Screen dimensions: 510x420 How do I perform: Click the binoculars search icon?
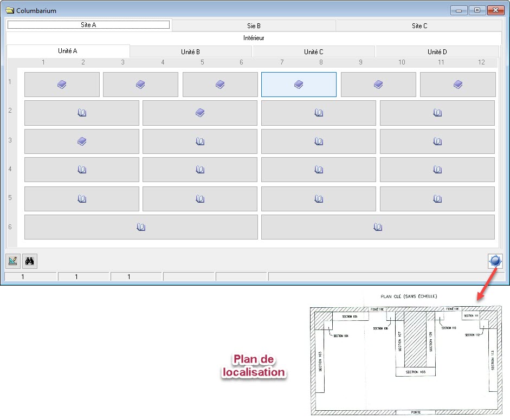click(x=30, y=261)
